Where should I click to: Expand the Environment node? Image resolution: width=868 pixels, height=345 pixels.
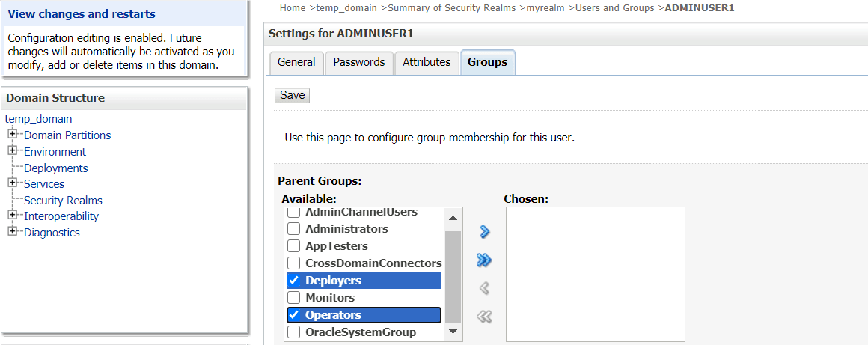(x=12, y=150)
